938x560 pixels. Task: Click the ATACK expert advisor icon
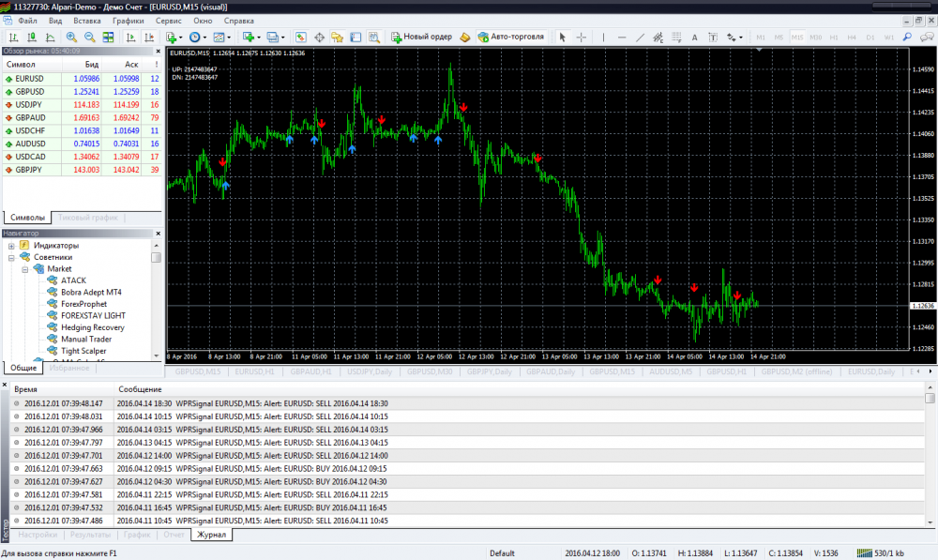53,280
